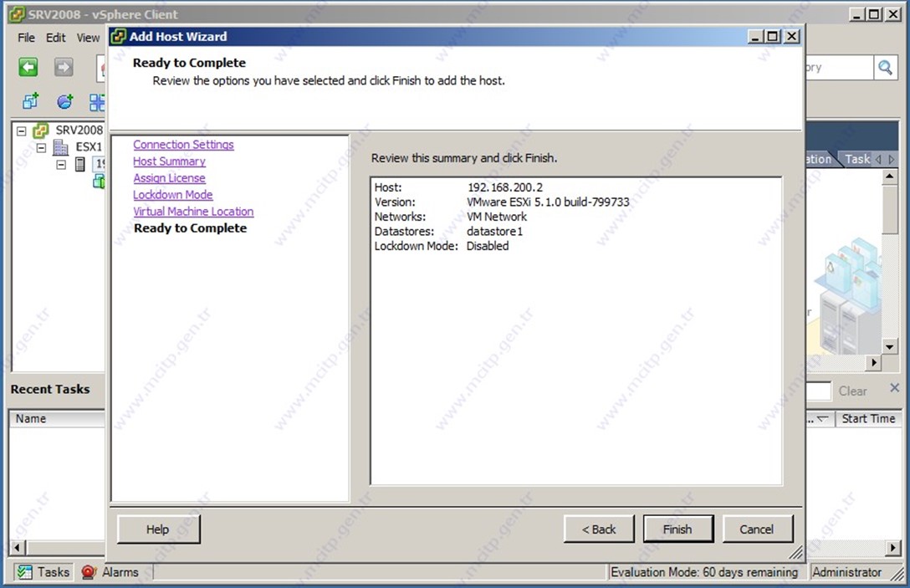Go to the Host Summary step
This screenshot has width=910, height=588.
coord(170,161)
